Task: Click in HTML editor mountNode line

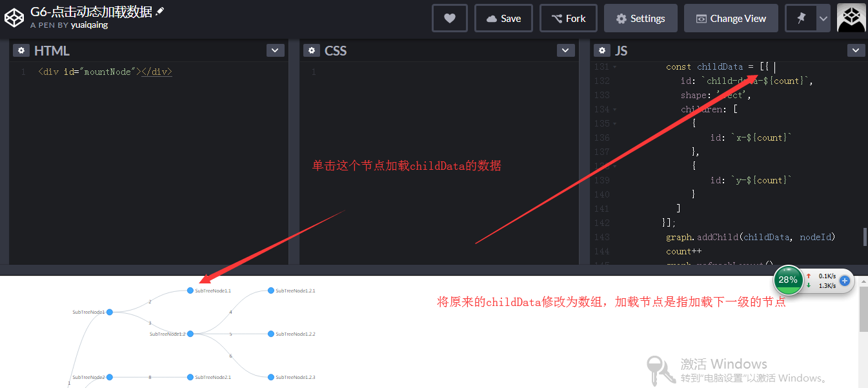Action: pyautogui.click(x=105, y=72)
